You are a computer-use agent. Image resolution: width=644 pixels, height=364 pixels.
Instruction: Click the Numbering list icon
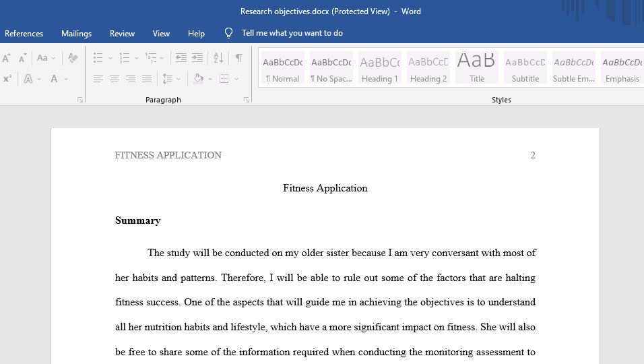click(125, 58)
